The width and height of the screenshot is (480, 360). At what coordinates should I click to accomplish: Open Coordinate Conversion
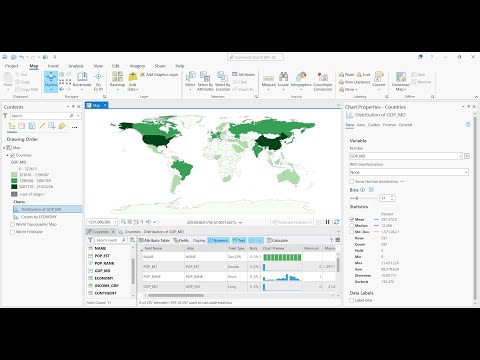pos(323,81)
